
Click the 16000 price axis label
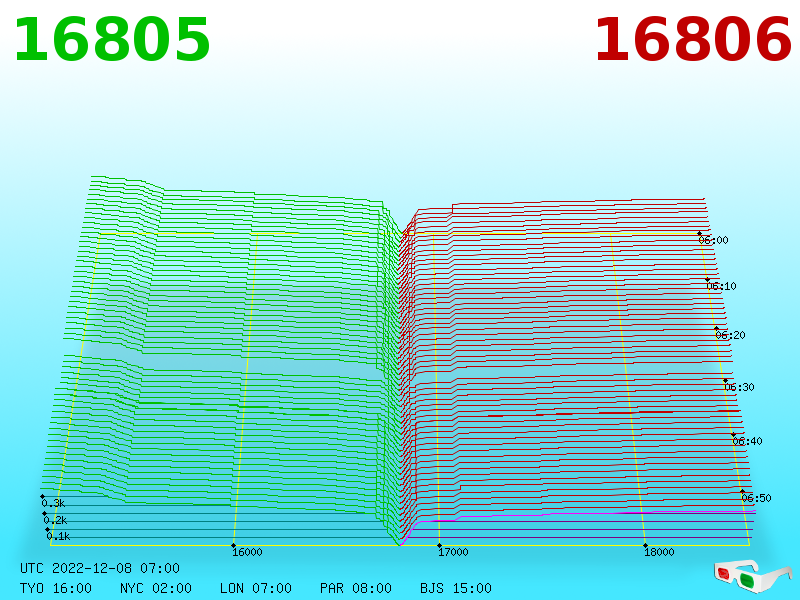click(247, 552)
